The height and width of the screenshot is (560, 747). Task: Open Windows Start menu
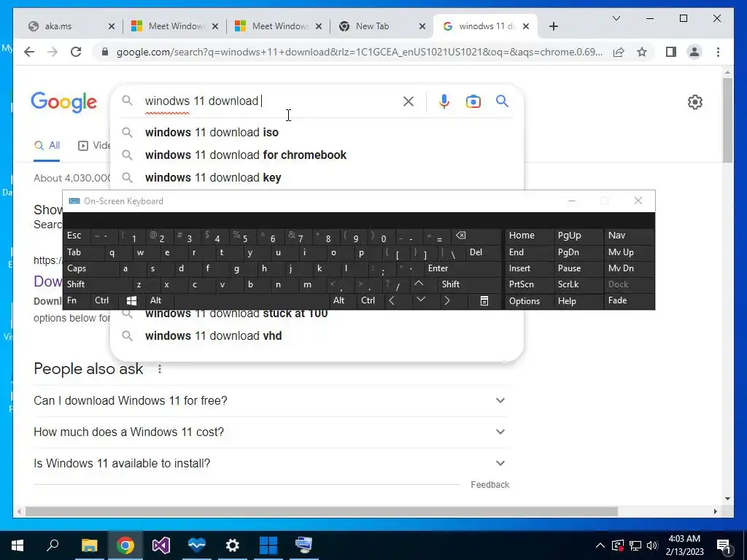tap(18, 545)
